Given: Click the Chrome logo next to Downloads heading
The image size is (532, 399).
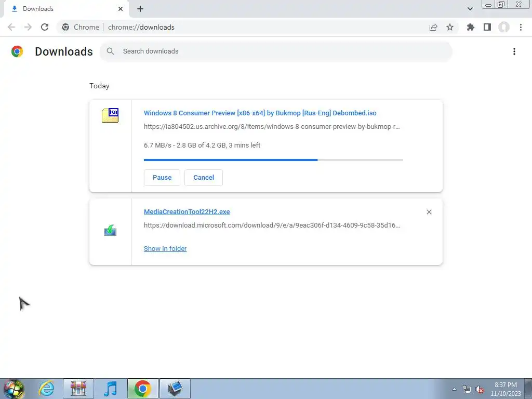Looking at the screenshot, I should point(17,51).
